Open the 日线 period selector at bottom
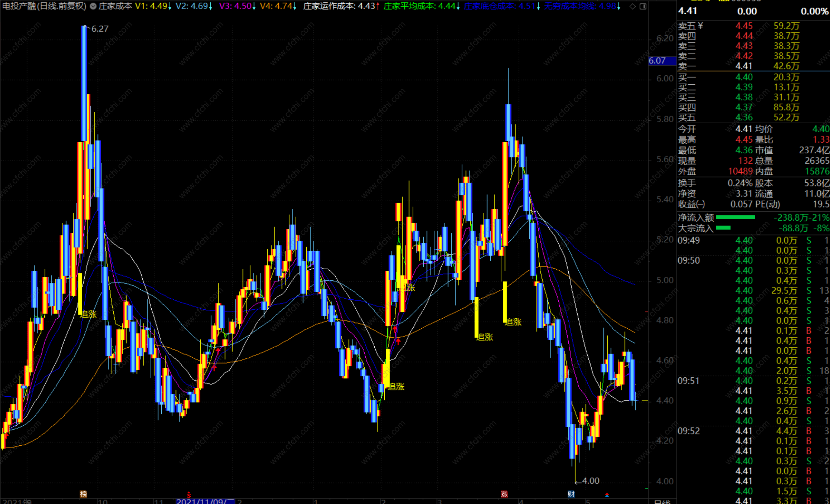This screenshot has width=830, height=504. 662,501
